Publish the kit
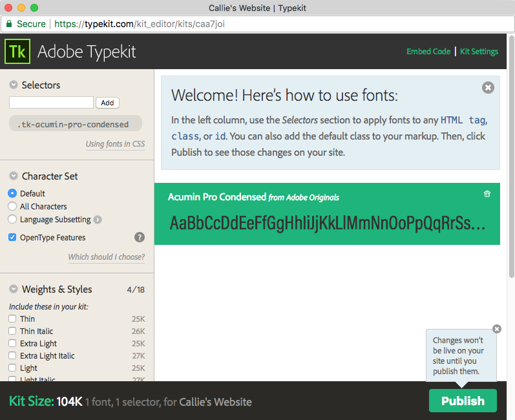This screenshot has height=420, width=515. coord(463,401)
